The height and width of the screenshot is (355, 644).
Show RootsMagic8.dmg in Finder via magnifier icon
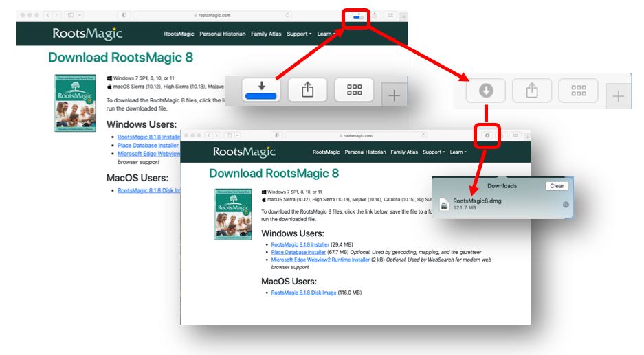[566, 205]
